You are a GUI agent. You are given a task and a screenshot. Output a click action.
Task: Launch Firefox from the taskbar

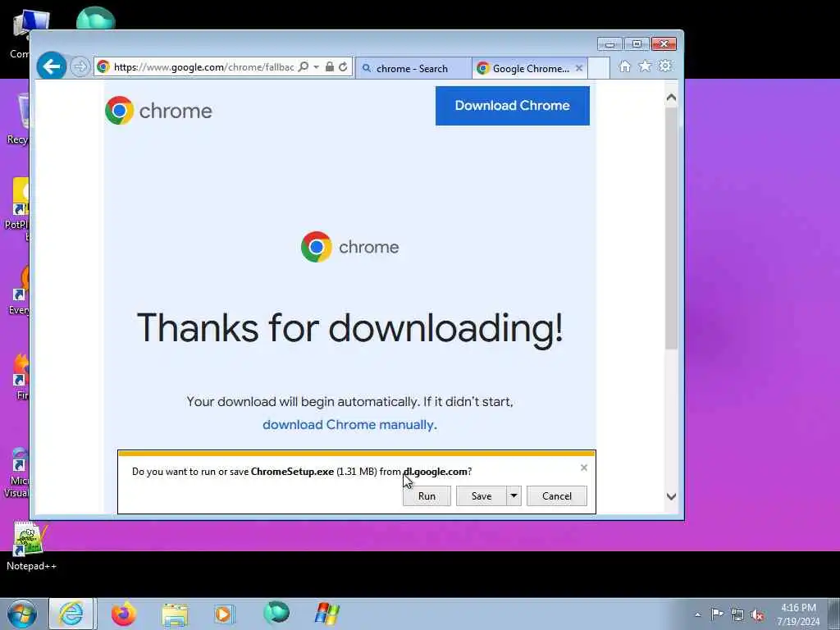click(x=123, y=614)
